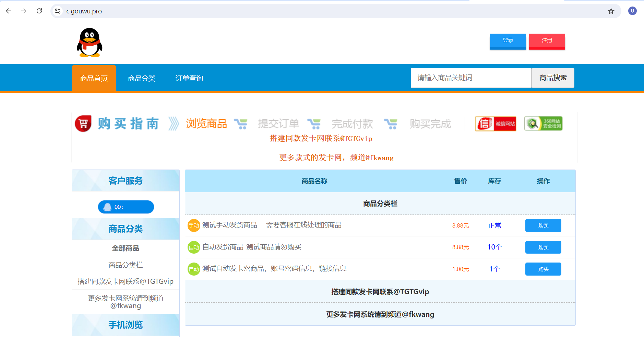This screenshot has width=644, height=337.
Task: Click 商品分类栏 table section header
Action: (x=380, y=204)
